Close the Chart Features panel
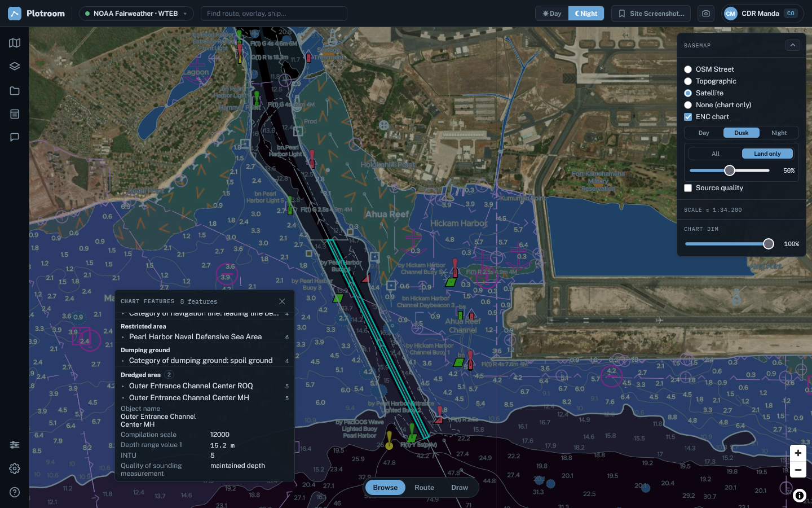This screenshot has width=812, height=508. pos(282,301)
